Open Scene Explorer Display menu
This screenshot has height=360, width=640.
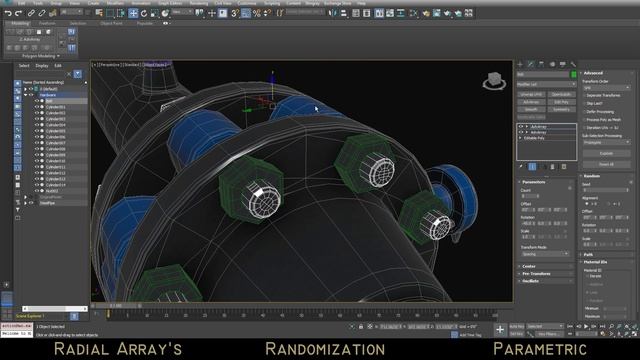42,66
